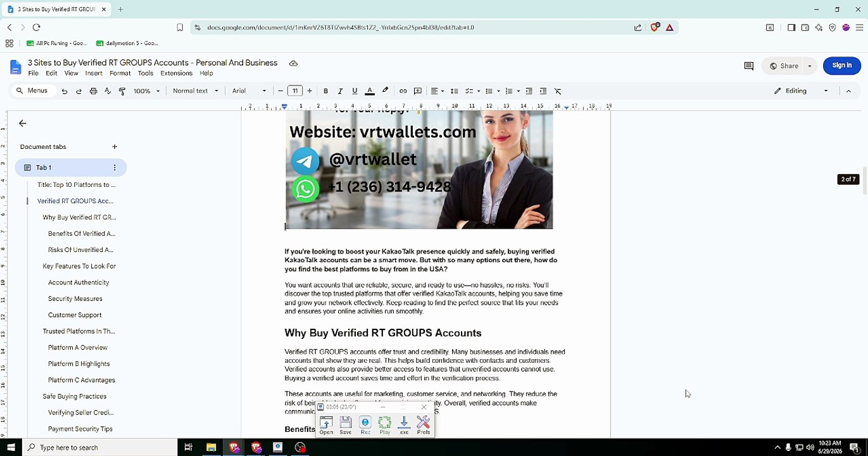The image size is (868, 456).
Task: Run the spelling and grammar check
Action: click(108, 91)
